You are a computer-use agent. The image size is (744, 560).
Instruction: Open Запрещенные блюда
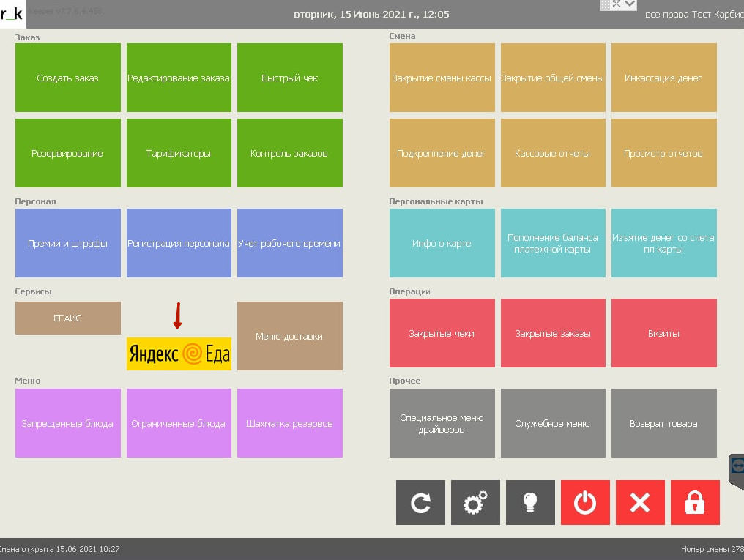[x=68, y=423]
